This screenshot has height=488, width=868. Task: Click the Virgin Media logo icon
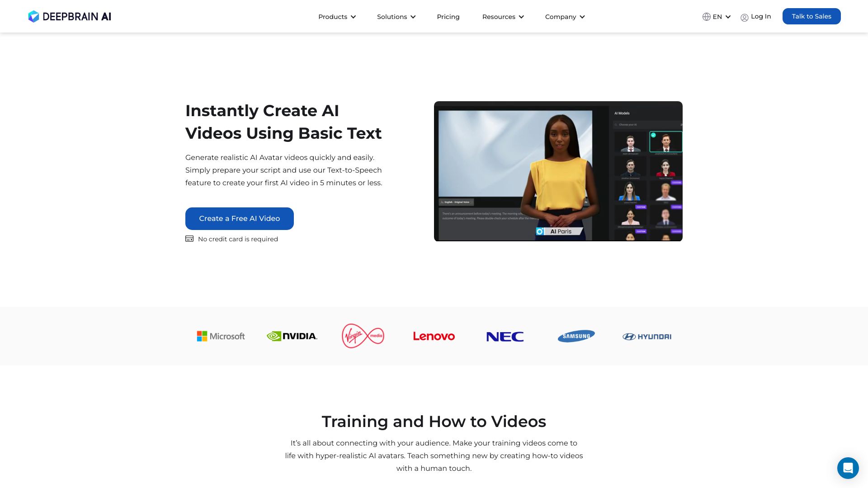click(x=363, y=336)
